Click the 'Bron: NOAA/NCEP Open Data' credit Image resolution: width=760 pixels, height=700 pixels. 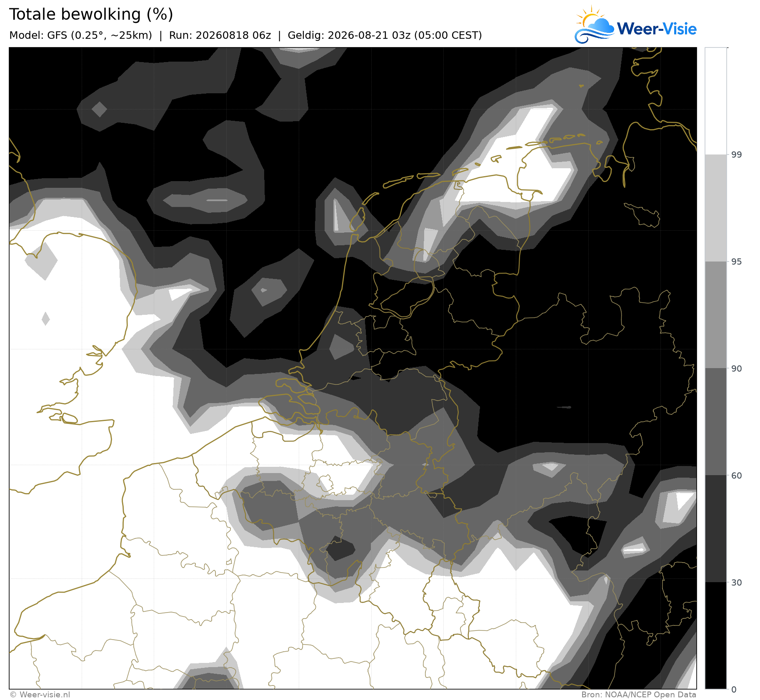tap(639, 695)
